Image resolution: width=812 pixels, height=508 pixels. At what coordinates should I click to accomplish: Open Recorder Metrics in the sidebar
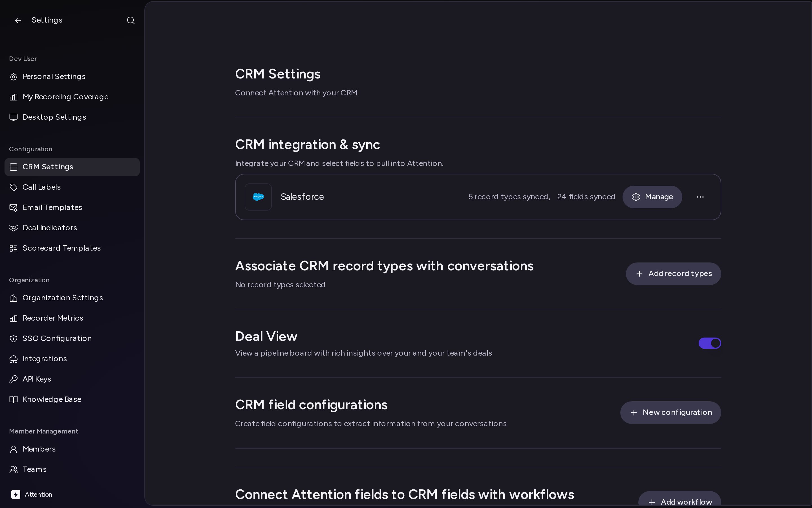click(72, 318)
